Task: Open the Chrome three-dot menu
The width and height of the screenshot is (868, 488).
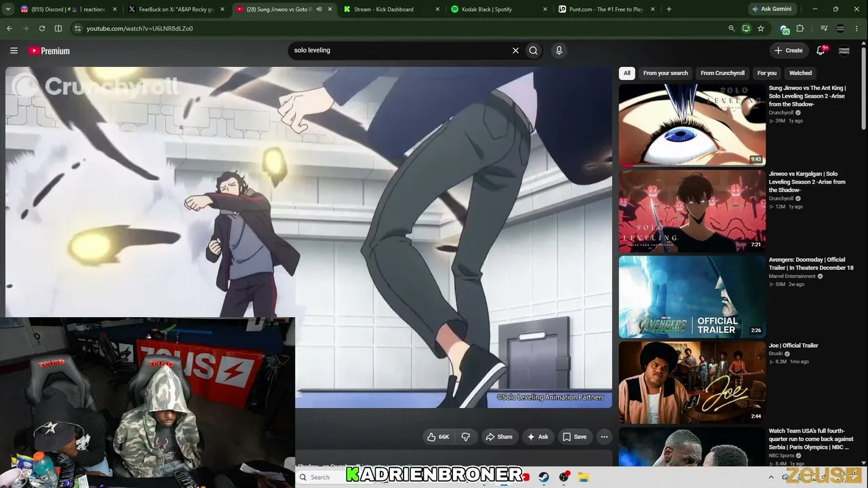Action: coord(857,28)
